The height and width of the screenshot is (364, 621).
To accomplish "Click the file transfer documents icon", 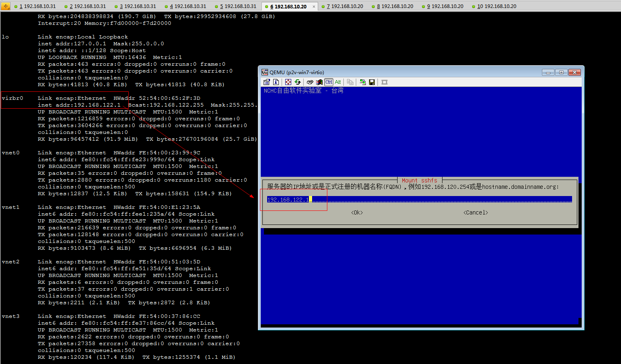I will [350, 82].
